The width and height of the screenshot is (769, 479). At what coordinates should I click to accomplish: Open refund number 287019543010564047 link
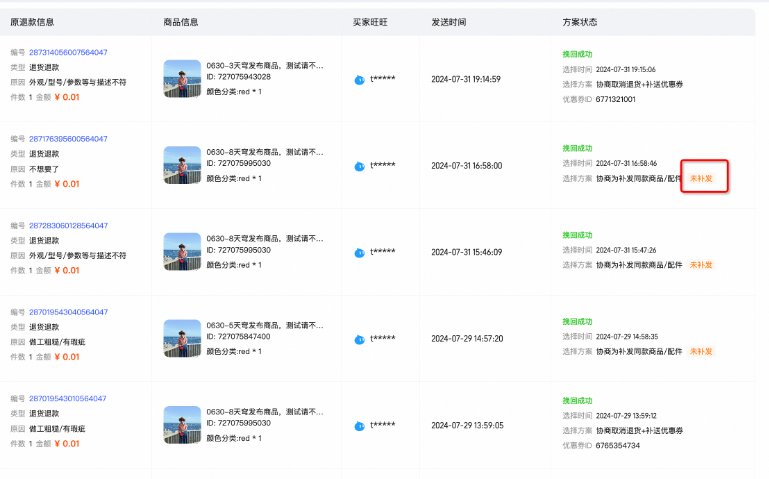pos(68,399)
